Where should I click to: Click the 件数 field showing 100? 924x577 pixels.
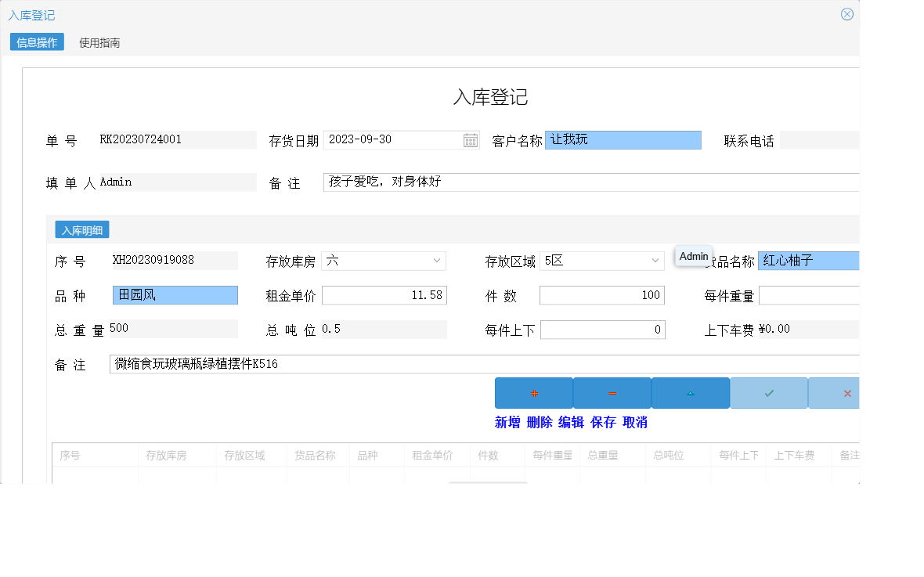pos(603,295)
